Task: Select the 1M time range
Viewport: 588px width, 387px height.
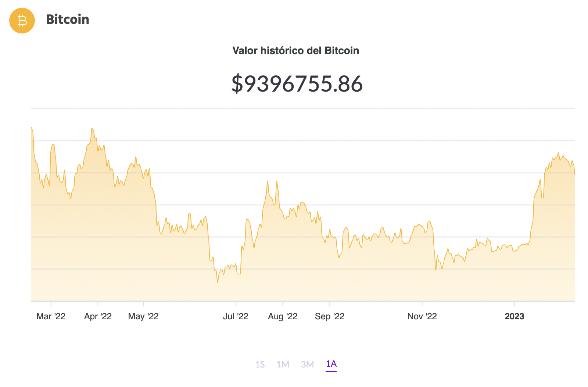Action: [x=283, y=364]
